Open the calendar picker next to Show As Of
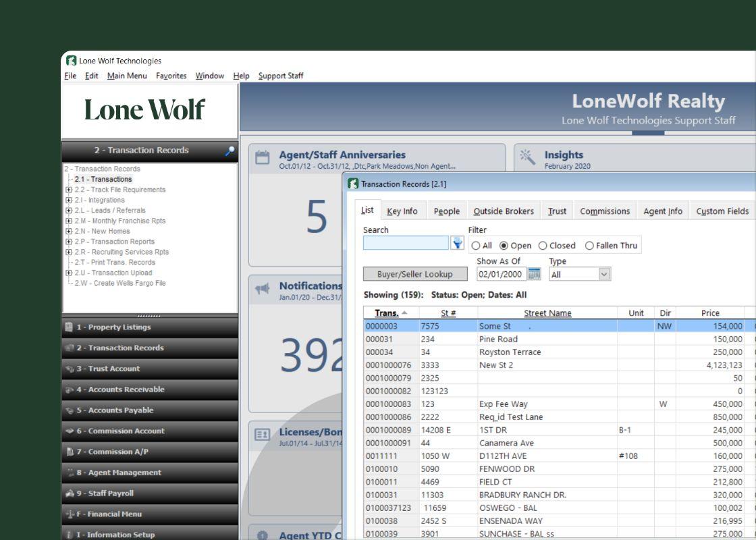 point(534,274)
